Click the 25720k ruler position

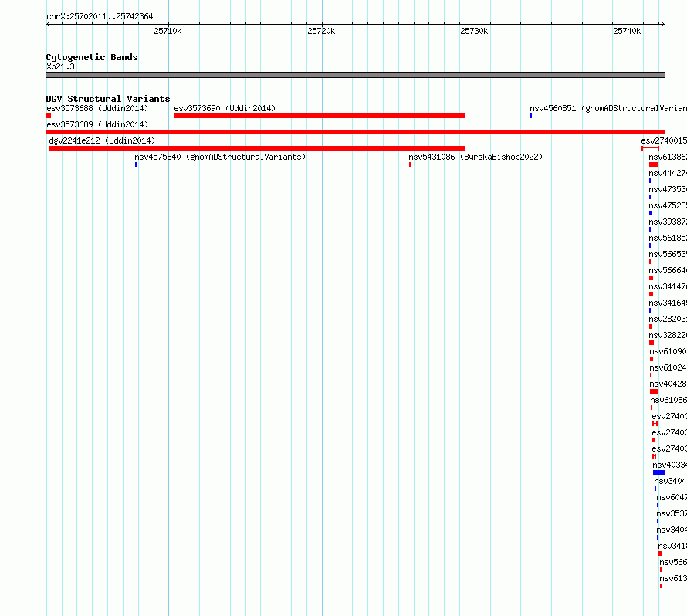[321, 31]
